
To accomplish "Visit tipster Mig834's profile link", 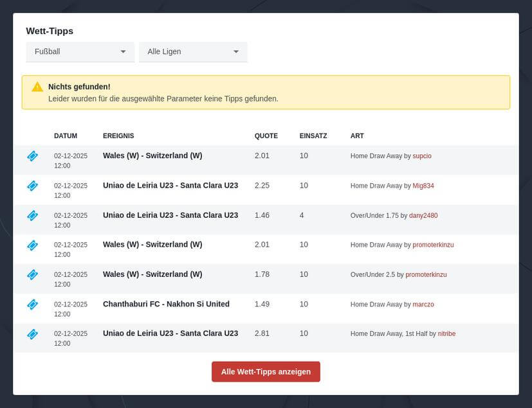I will [423, 186].
